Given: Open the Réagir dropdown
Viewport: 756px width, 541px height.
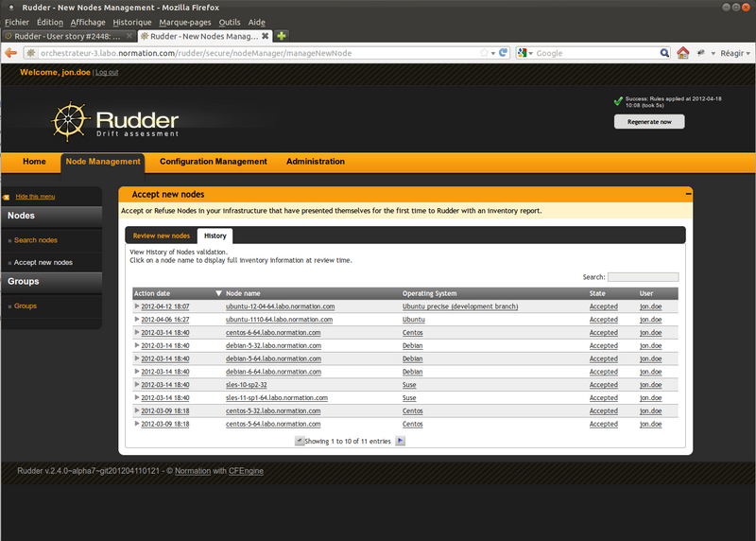Looking at the screenshot, I should [x=735, y=53].
